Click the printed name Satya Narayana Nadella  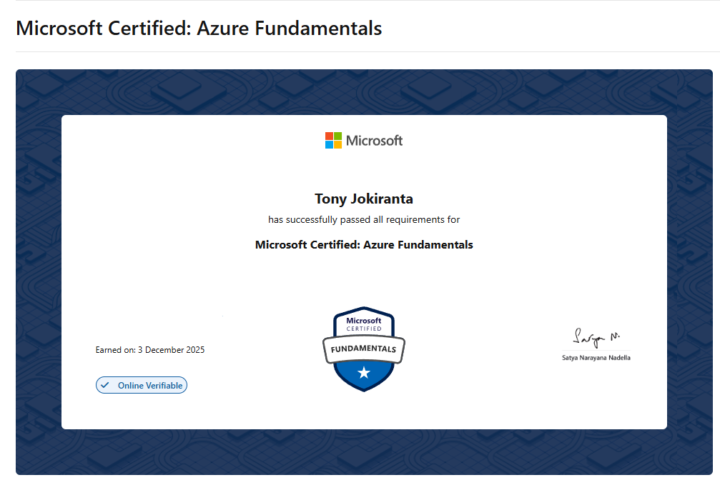[x=596, y=358]
